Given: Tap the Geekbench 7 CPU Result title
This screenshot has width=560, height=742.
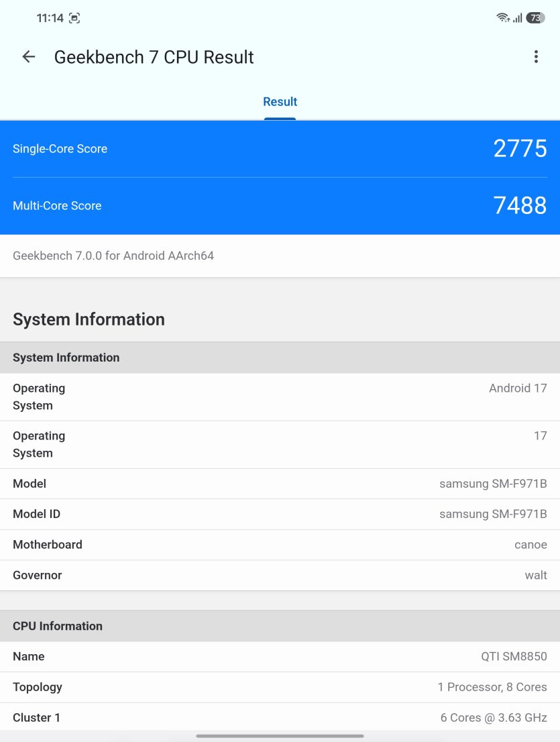Looking at the screenshot, I should coord(154,57).
